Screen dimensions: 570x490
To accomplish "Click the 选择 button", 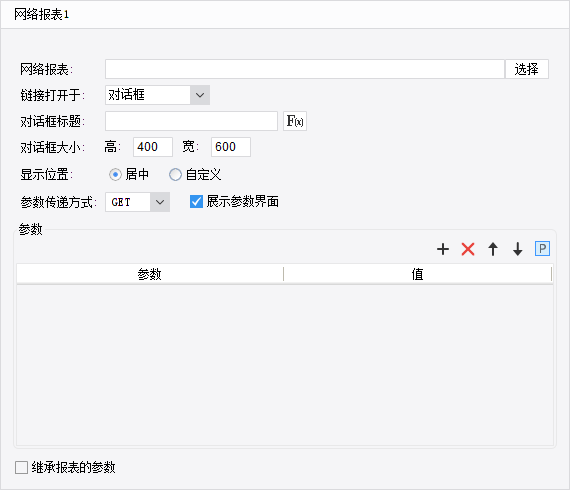I will coord(527,69).
